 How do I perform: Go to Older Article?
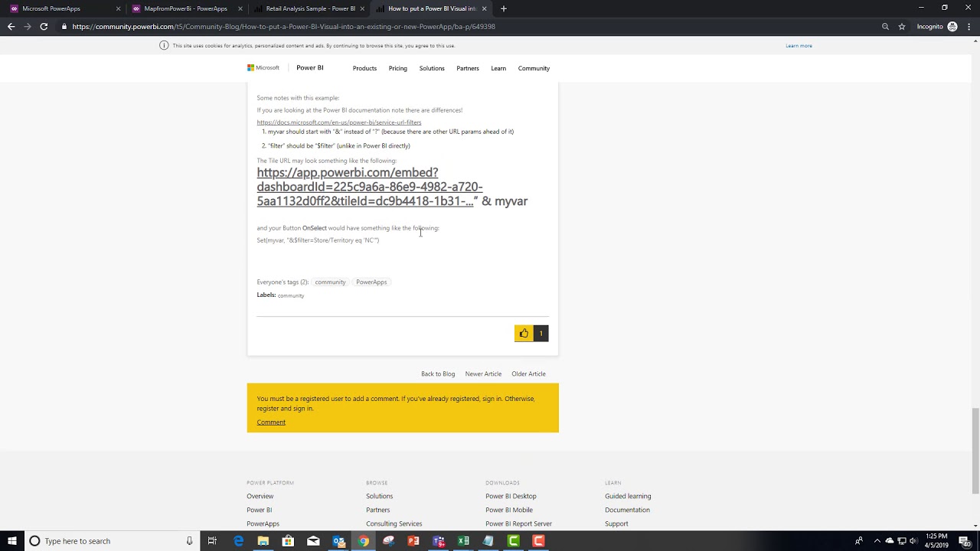pyautogui.click(x=528, y=373)
